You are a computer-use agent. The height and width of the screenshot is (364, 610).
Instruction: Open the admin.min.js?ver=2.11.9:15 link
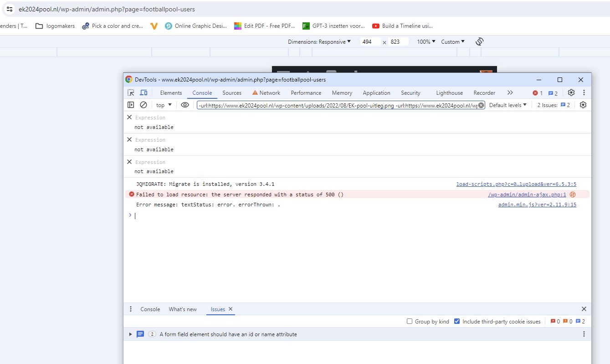click(x=537, y=205)
